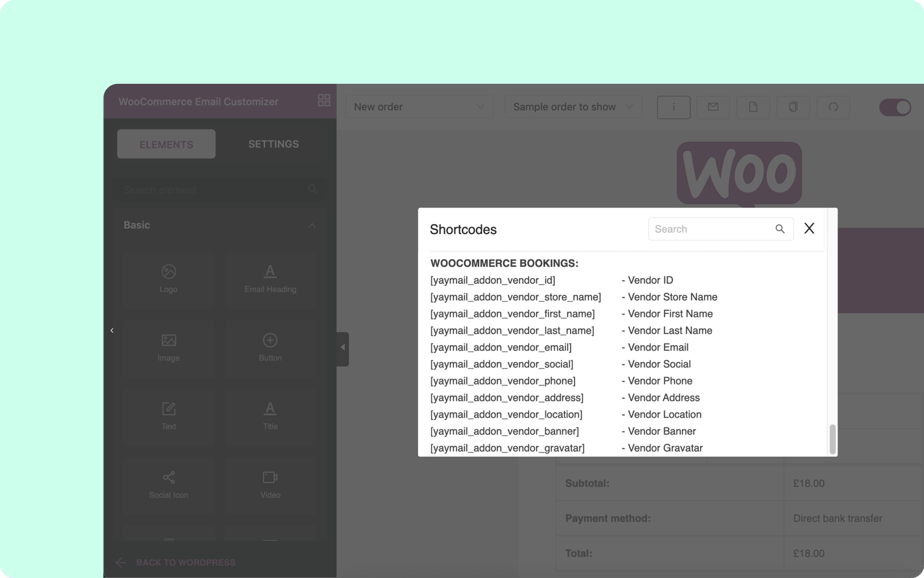The image size is (924, 578).
Task: Click the Total row label
Action: [x=579, y=553]
